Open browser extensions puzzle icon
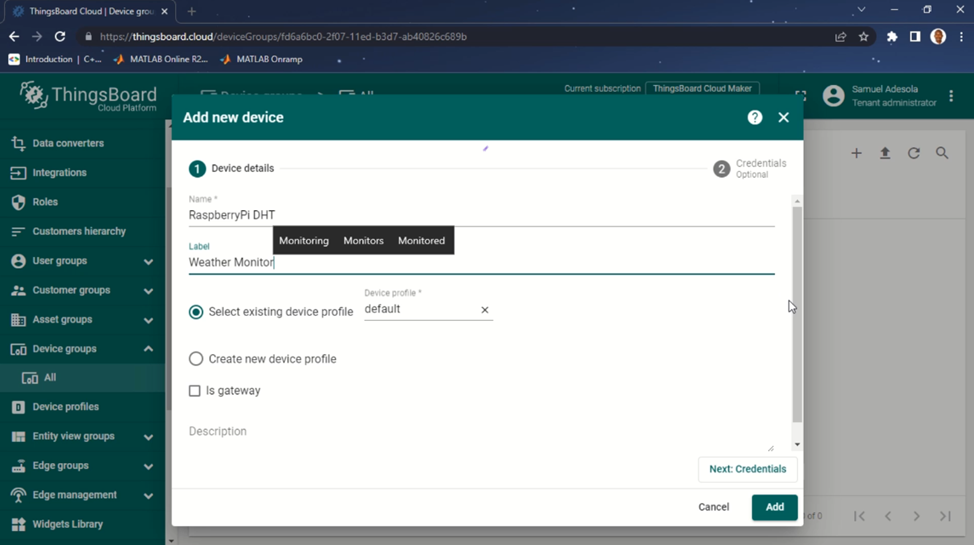This screenshot has width=974, height=545. pyautogui.click(x=892, y=37)
